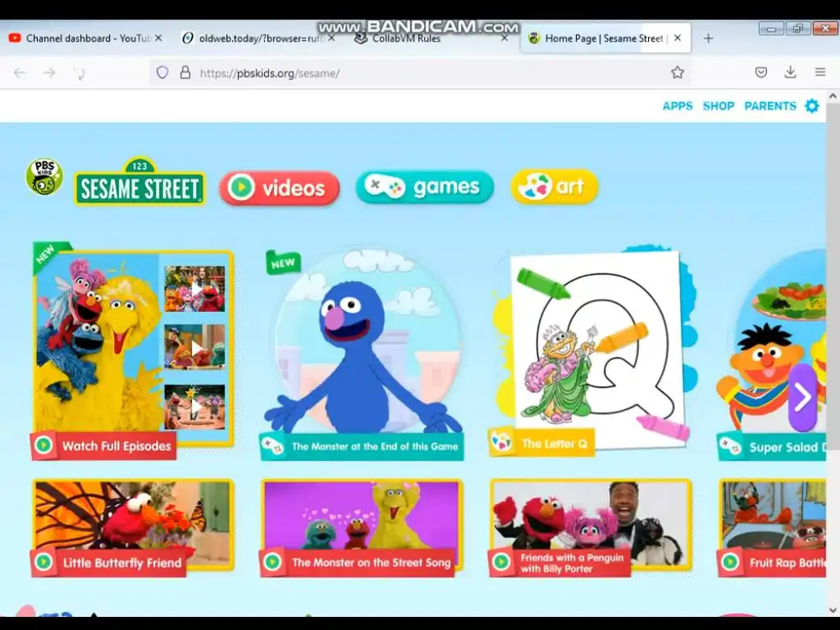840x630 pixels.
Task: Play the middle episode thumbnail in Full Episodes card
Action: pos(194,347)
